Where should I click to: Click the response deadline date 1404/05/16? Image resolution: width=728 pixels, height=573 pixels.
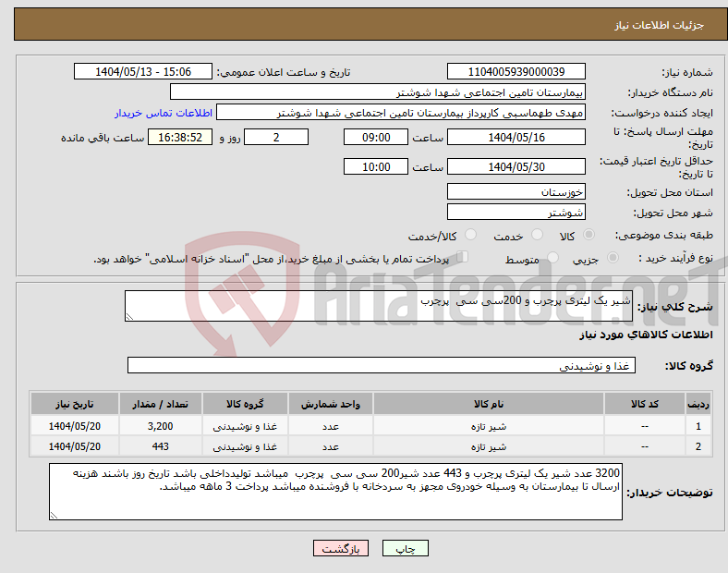[x=516, y=137]
